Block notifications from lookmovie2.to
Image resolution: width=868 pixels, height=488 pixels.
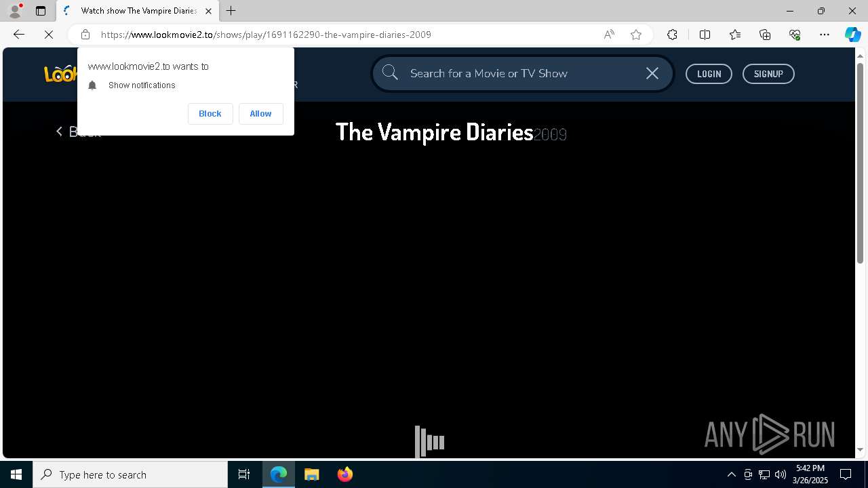(x=210, y=114)
